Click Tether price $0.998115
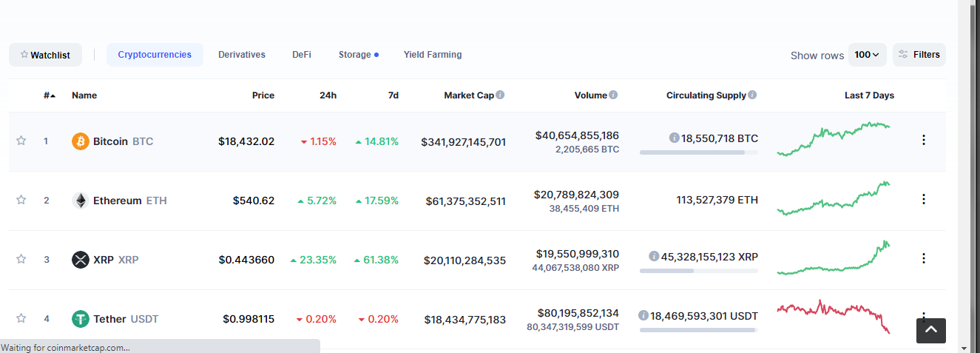The height and width of the screenshot is (353, 980). [249, 319]
